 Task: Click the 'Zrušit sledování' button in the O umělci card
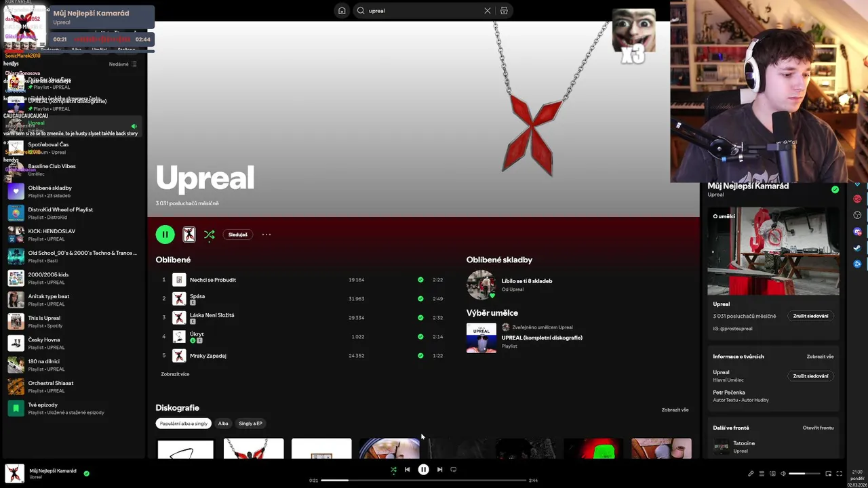[810, 316]
